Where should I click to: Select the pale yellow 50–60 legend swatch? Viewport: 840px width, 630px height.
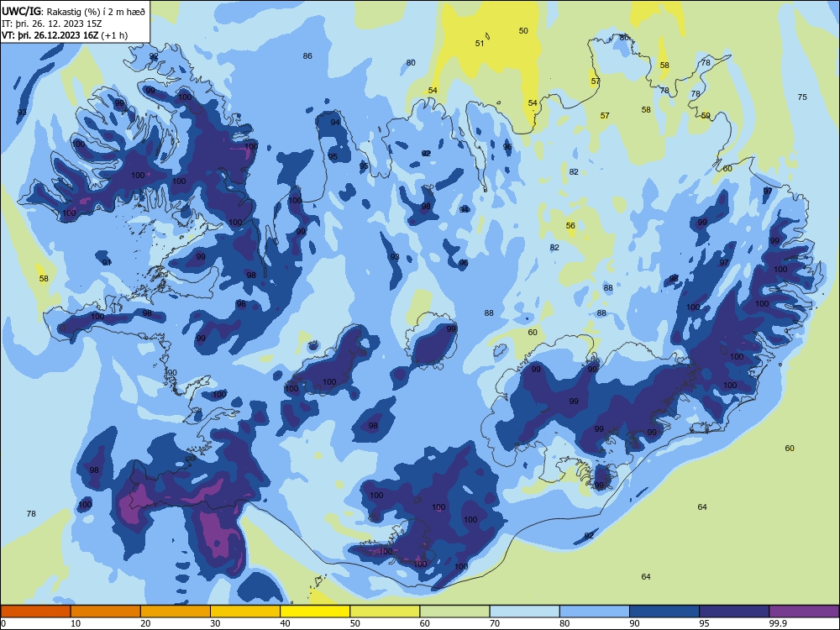[385, 612]
